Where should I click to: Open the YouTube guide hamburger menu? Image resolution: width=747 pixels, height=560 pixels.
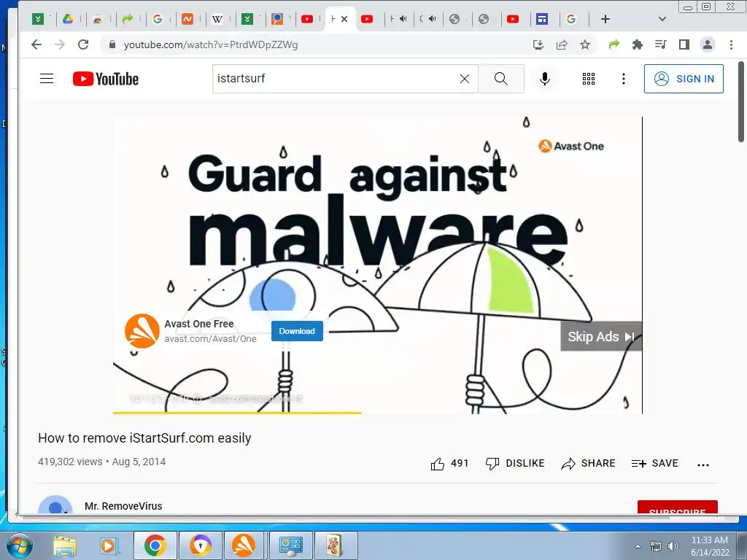coord(47,79)
